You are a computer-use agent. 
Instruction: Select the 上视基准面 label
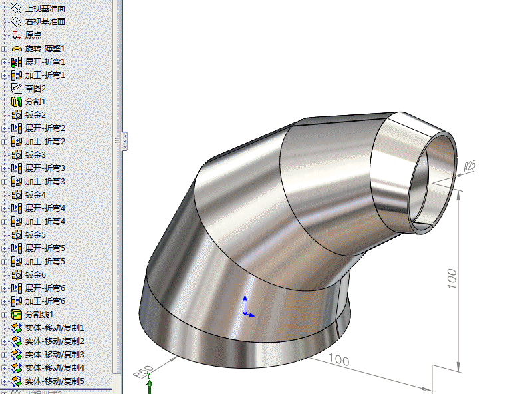click(x=45, y=8)
